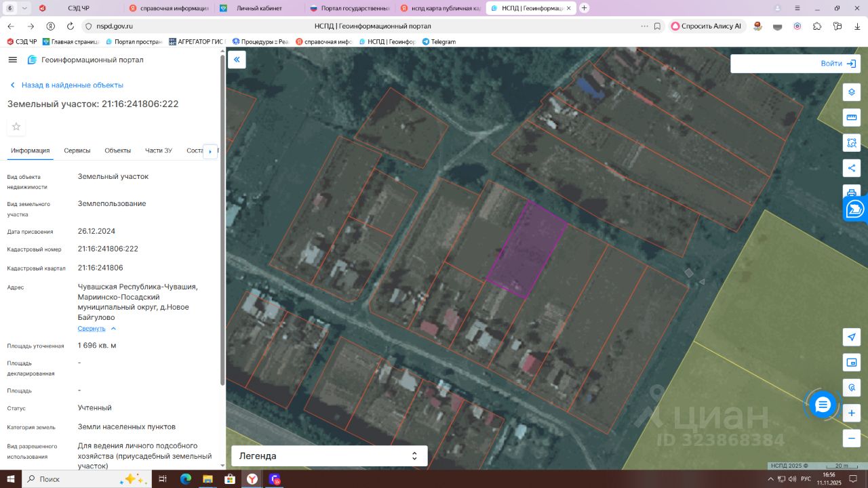The image size is (868, 488).
Task: Expand the Легенда panel
Action: coord(329,456)
